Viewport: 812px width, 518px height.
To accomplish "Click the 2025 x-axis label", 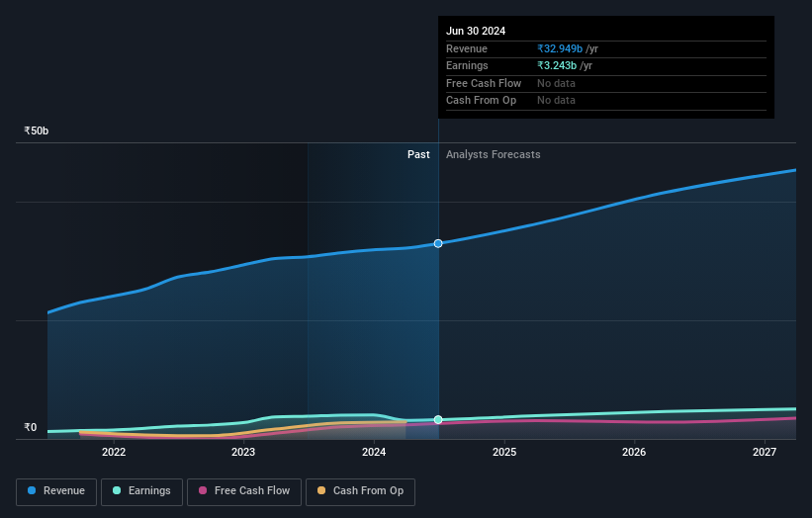I will [x=504, y=453].
